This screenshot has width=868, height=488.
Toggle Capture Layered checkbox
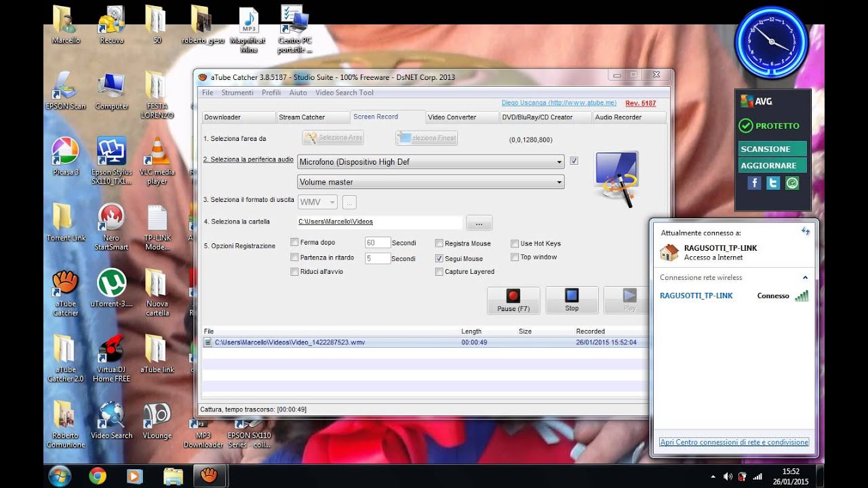click(439, 272)
